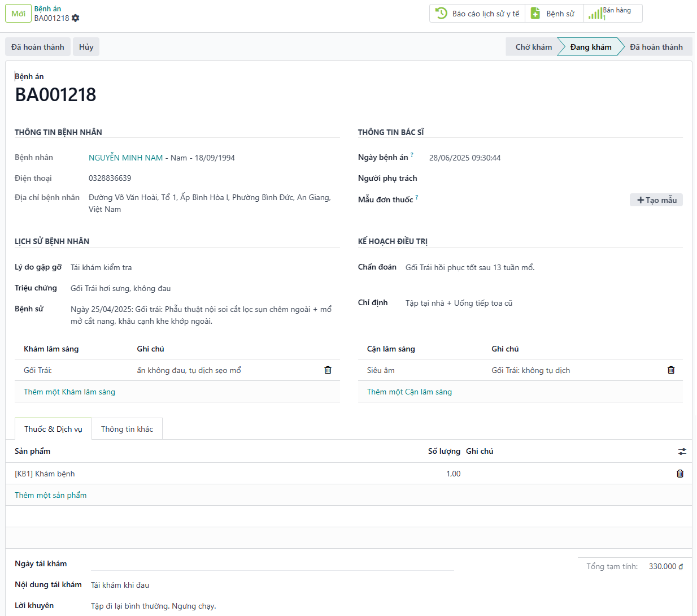Click the Đã hoàn thành action button

pos(38,47)
